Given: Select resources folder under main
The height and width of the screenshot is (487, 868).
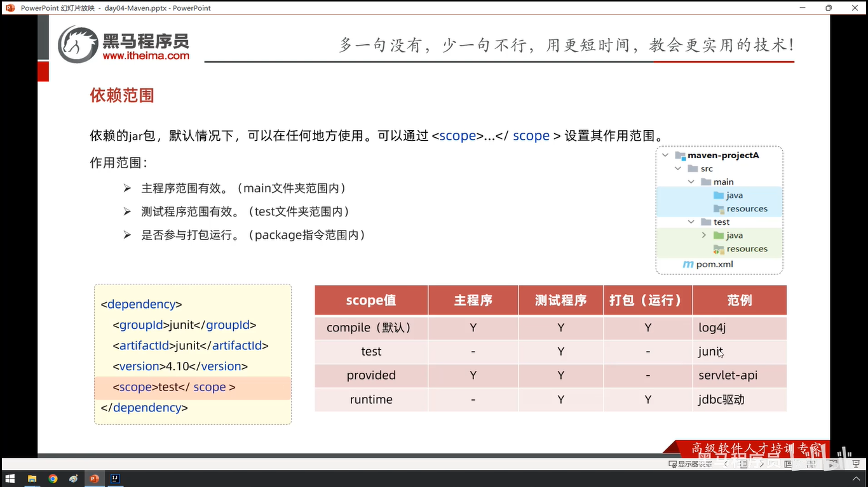Looking at the screenshot, I should (740, 208).
